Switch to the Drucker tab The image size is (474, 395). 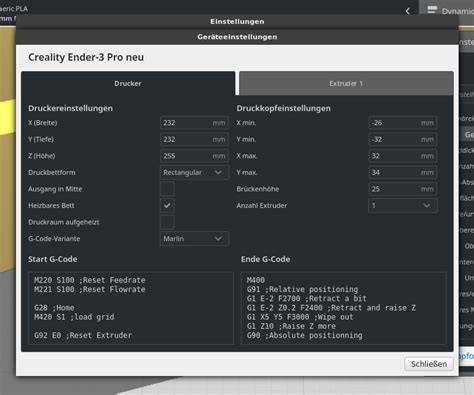coord(128,83)
